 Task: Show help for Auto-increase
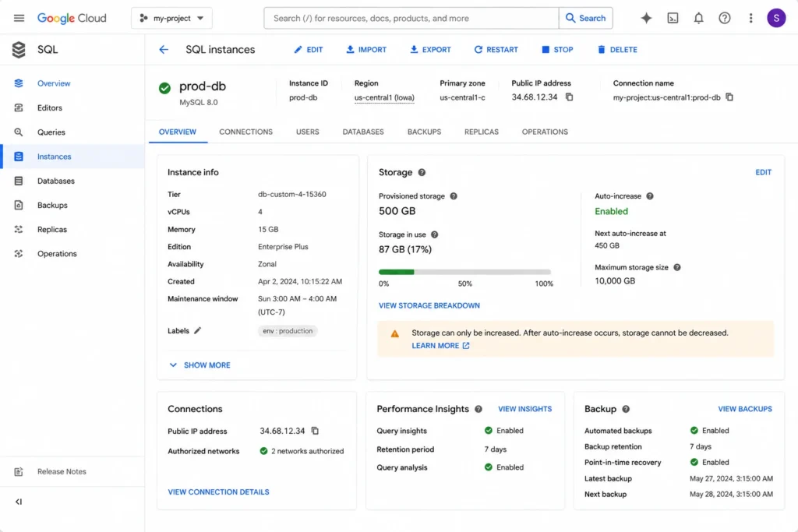tap(649, 196)
